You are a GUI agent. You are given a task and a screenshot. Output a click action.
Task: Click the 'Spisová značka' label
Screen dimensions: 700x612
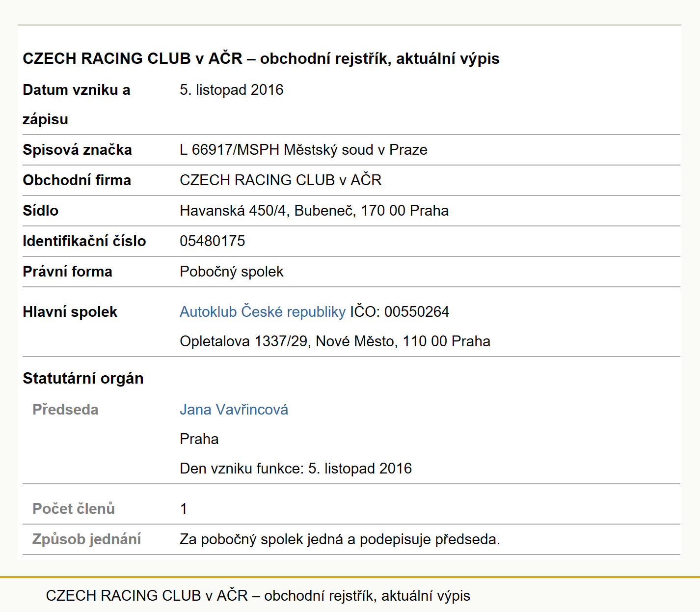click(77, 150)
